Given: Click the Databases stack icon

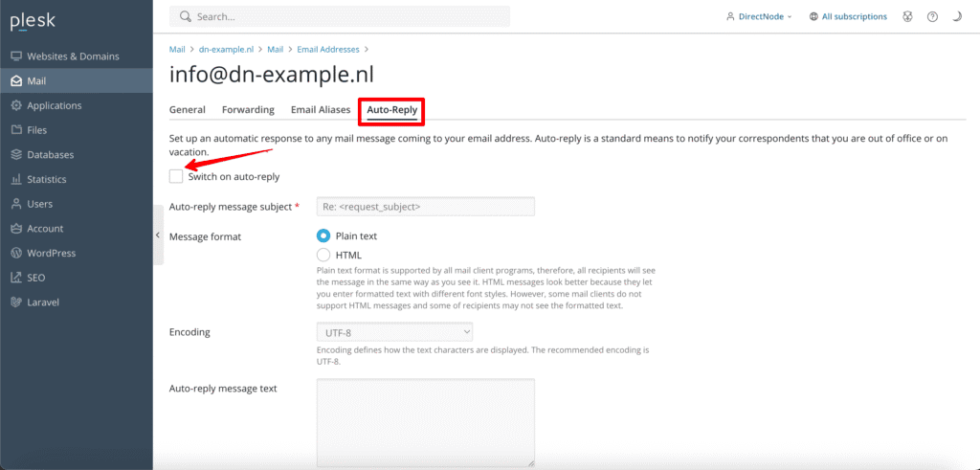Looking at the screenshot, I should coord(16,155).
